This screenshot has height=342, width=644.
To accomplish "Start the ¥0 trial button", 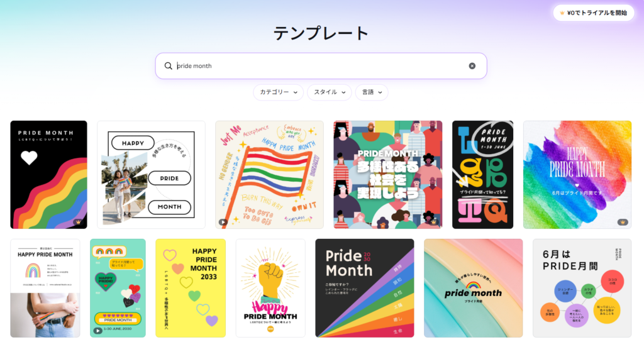I will pos(594,13).
